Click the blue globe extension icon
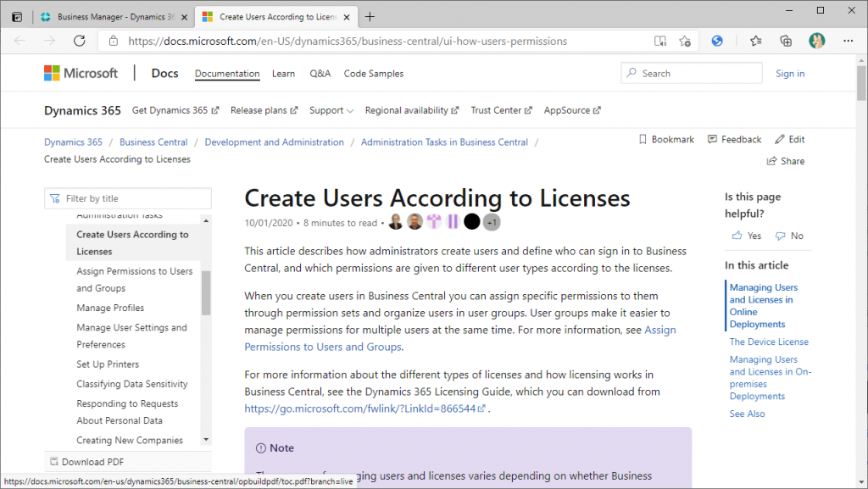Screen dimensions: 868x489 pos(717,41)
